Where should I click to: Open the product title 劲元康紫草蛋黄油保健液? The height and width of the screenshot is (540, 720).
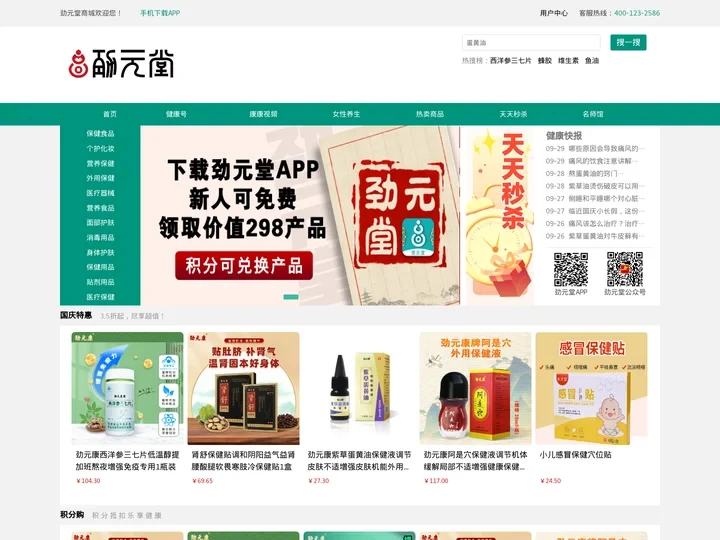(x=360, y=461)
